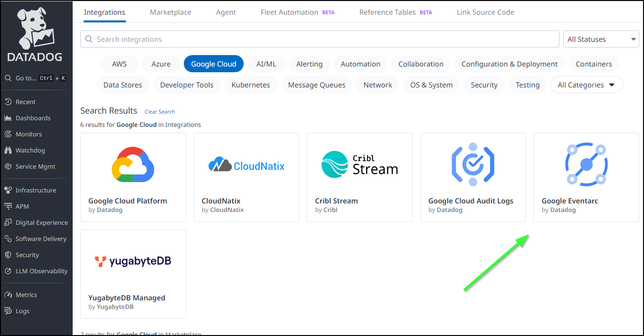Click the Infrastructure icon in sidebar
The image size is (644, 336).
click(x=8, y=190)
